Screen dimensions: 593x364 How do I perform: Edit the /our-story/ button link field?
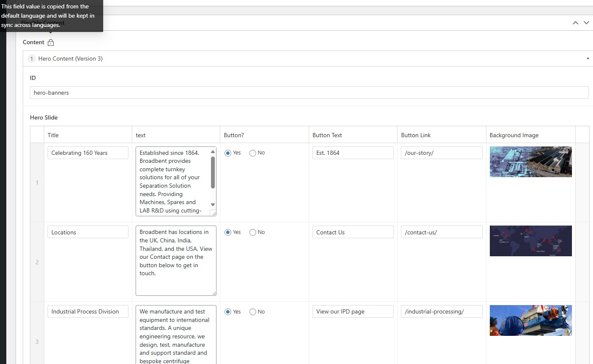(442, 153)
